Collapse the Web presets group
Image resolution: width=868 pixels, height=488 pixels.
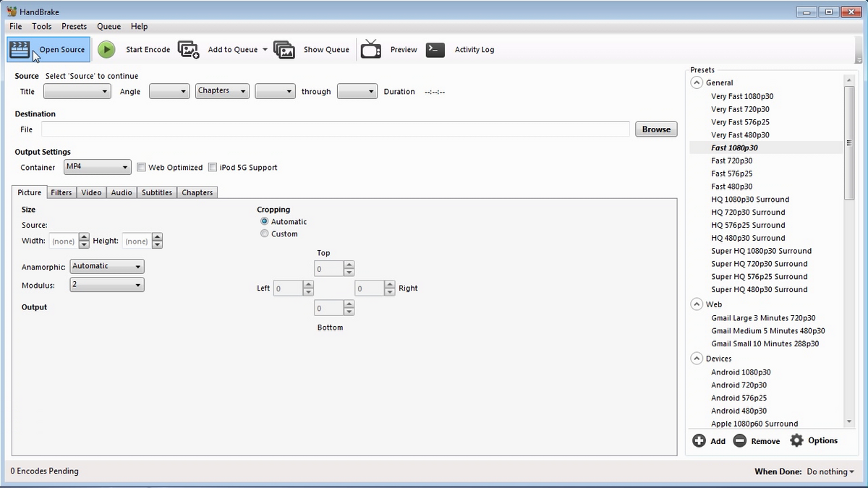[x=697, y=304]
